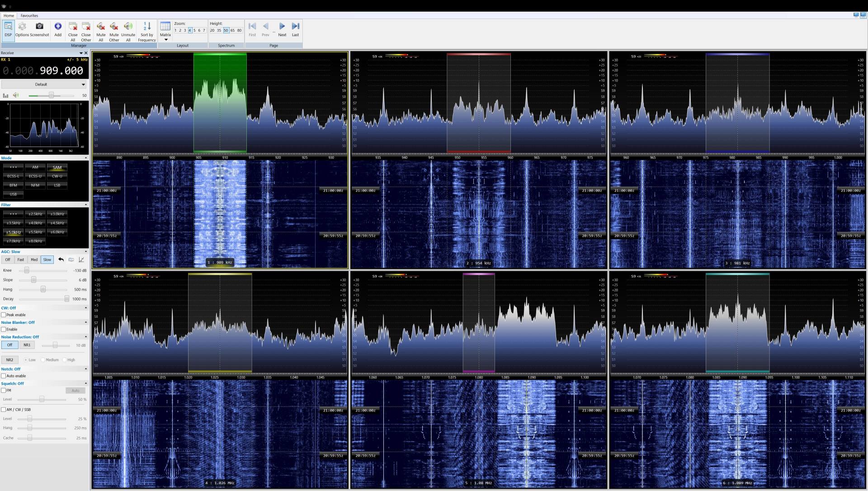Enable Auto notch

(5, 376)
